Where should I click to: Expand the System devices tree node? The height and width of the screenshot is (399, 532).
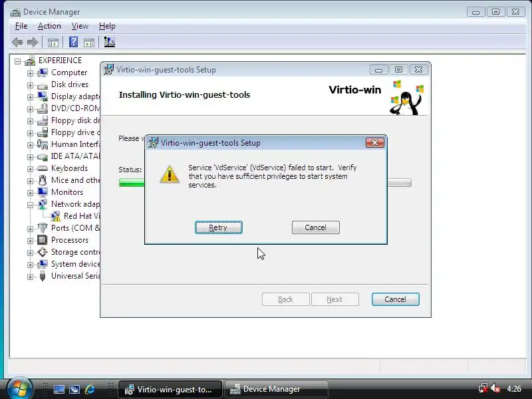pos(30,265)
